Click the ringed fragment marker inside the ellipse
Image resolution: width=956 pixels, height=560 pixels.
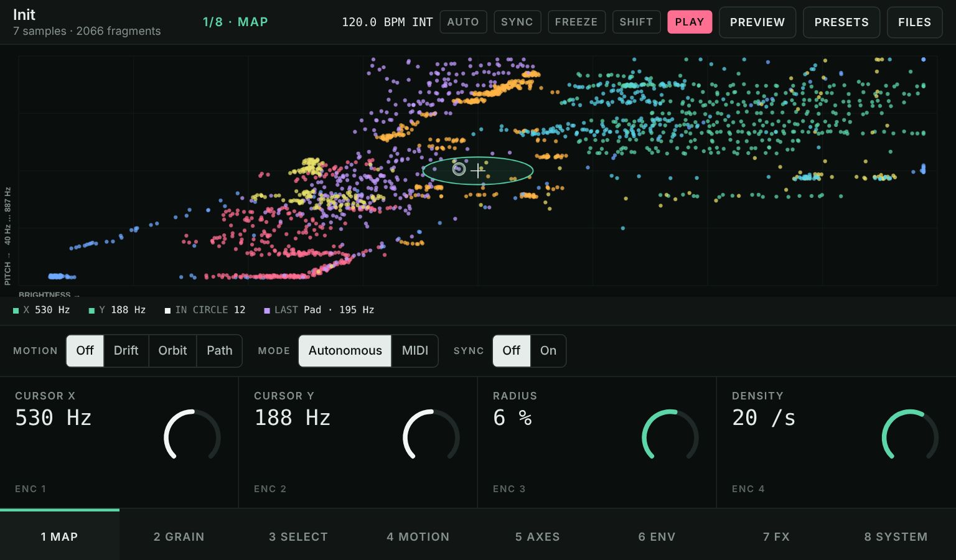point(459,169)
